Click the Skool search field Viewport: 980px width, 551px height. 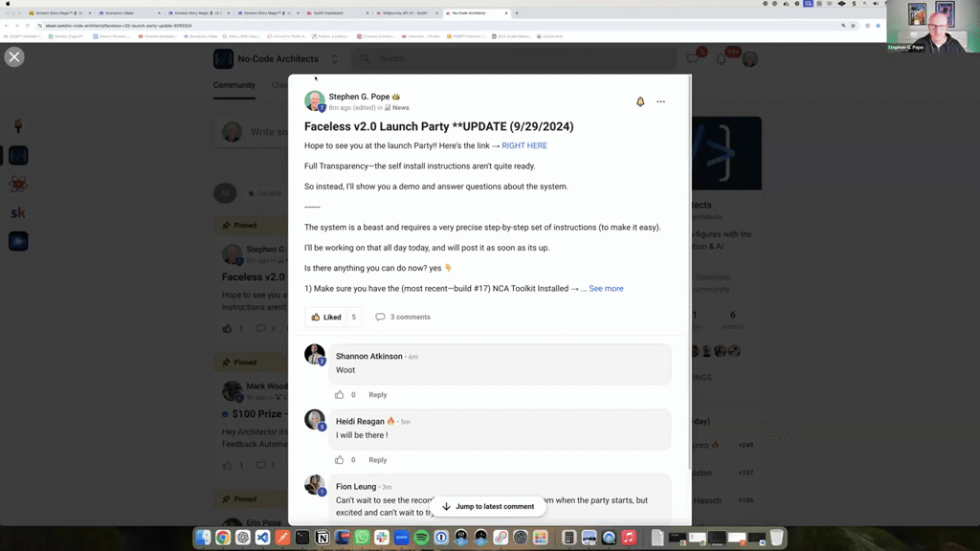point(514,58)
